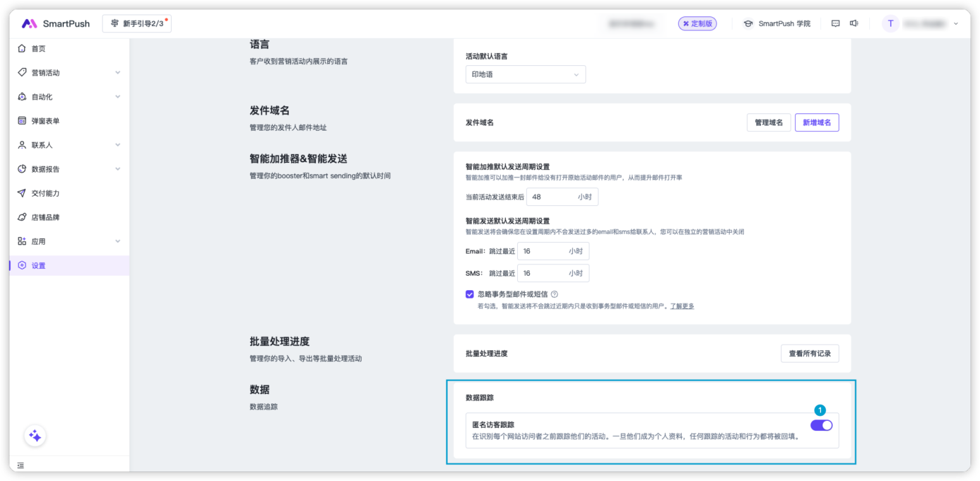
Task: Click the 交付能力 paper plane icon
Action: [22, 193]
